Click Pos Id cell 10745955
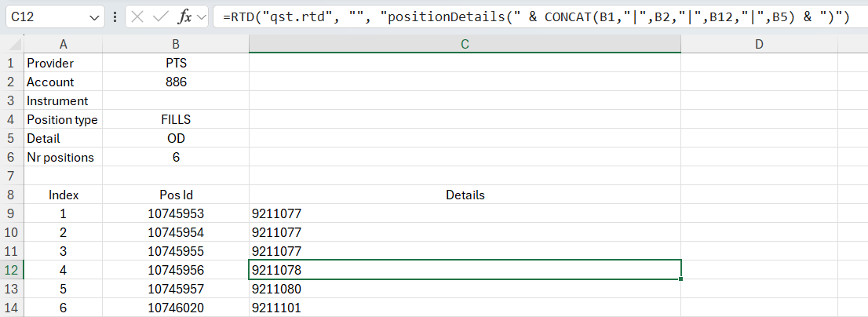 point(176,251)
